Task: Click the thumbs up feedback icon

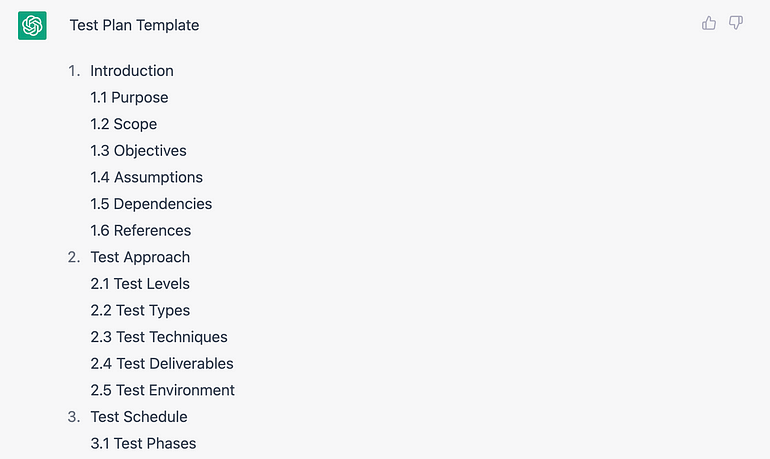Action: tap(709, 23)
